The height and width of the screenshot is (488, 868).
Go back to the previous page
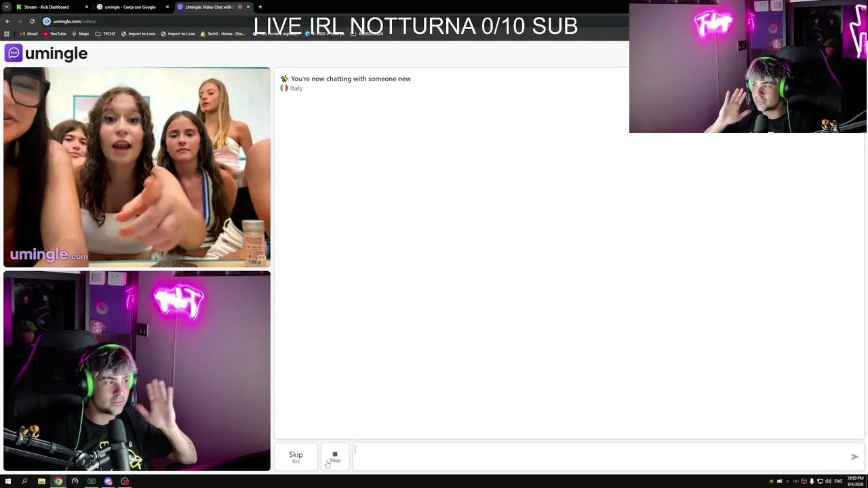(x=7, y=21)
